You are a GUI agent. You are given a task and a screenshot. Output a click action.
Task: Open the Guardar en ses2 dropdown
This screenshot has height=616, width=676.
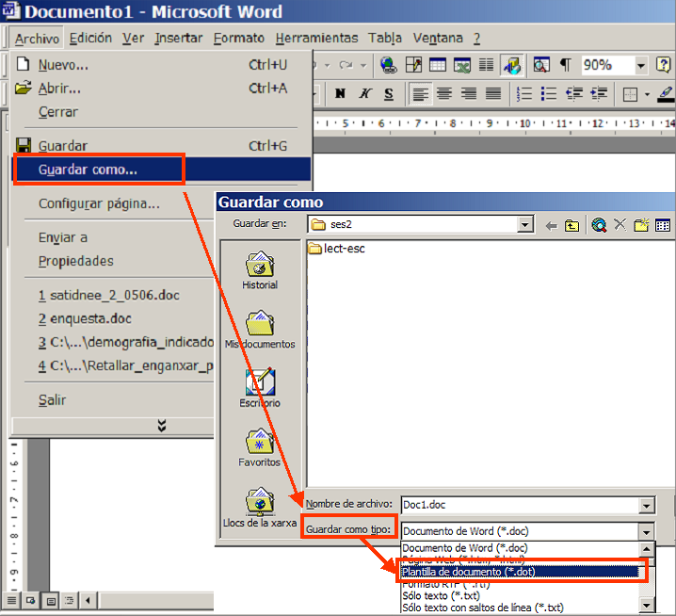click(524, 224)
